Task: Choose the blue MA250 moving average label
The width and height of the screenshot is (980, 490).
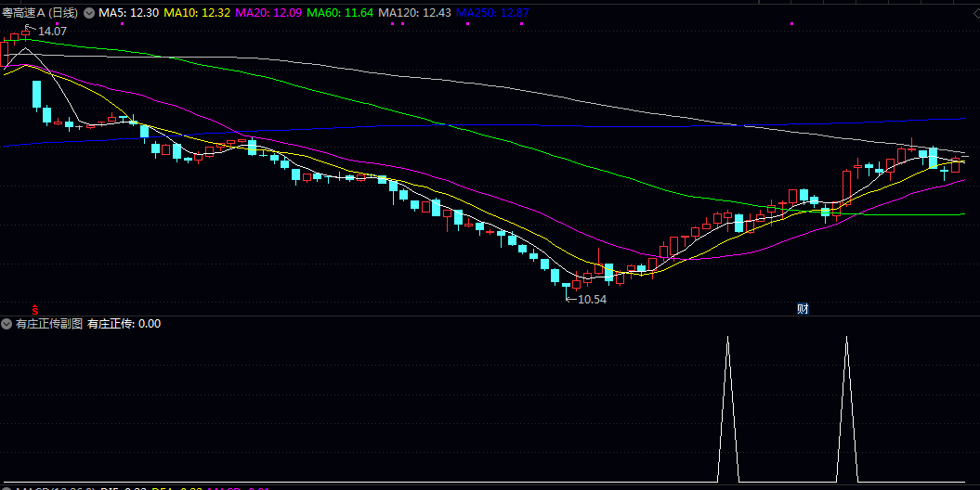Action: [x=492, y=13]
